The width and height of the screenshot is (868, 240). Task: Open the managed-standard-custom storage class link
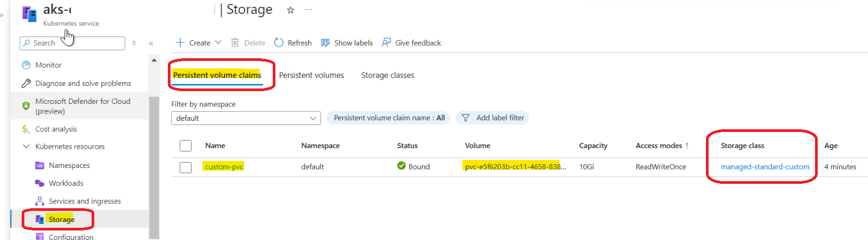765,166
